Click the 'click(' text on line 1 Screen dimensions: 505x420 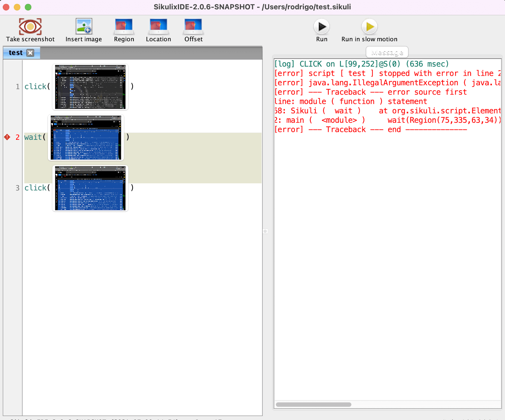coord(37,86)
